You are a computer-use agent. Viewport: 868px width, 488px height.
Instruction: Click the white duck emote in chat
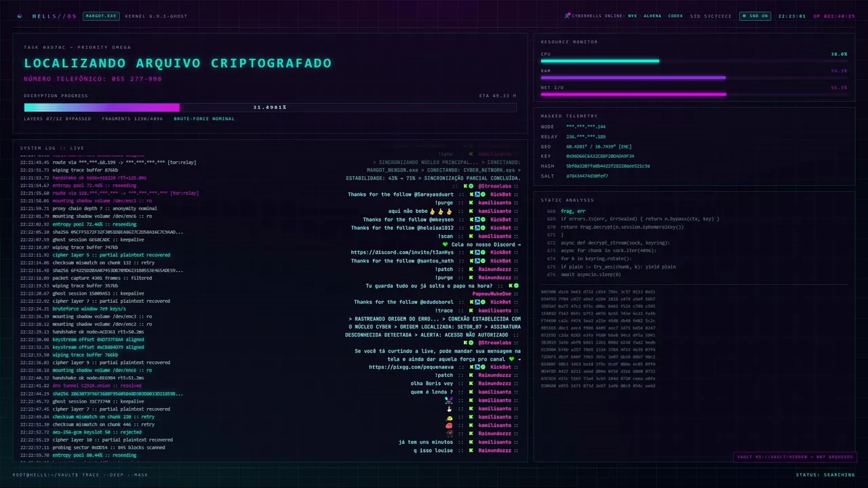448,409
